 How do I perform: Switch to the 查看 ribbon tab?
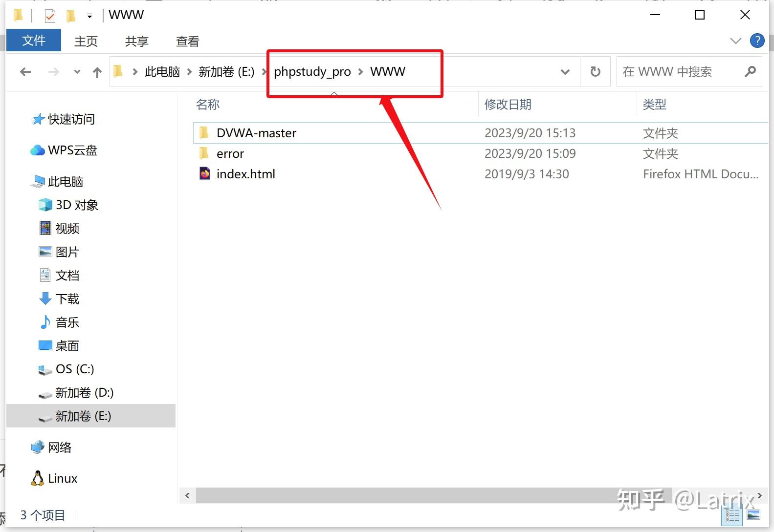pos(188,42)
